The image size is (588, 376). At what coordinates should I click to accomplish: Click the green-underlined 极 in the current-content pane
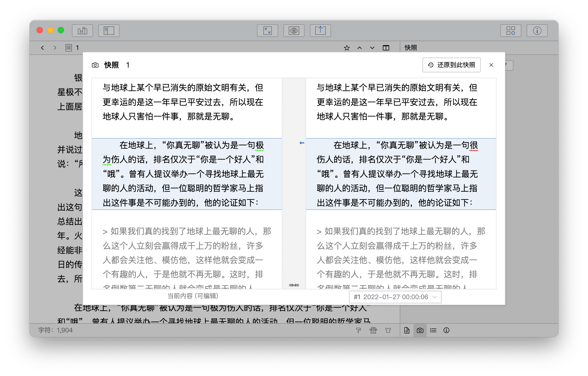click(260, 145)
